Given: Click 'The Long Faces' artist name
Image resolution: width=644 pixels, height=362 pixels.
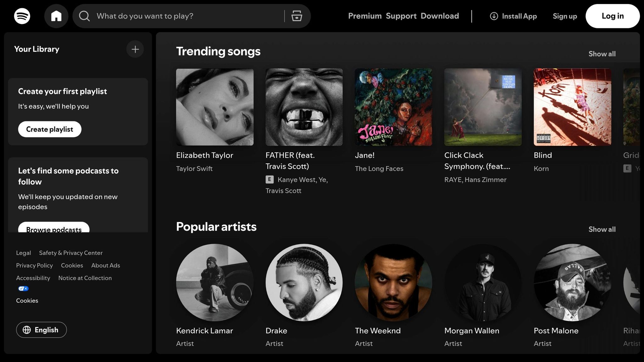Looking at the screenshot, I should [x=379, y=168].
